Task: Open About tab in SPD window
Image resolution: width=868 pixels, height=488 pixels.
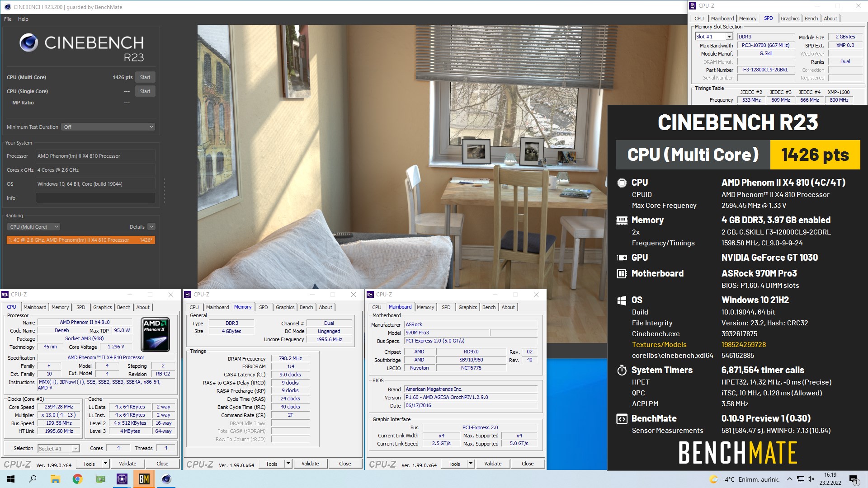Action: [830, 19]
